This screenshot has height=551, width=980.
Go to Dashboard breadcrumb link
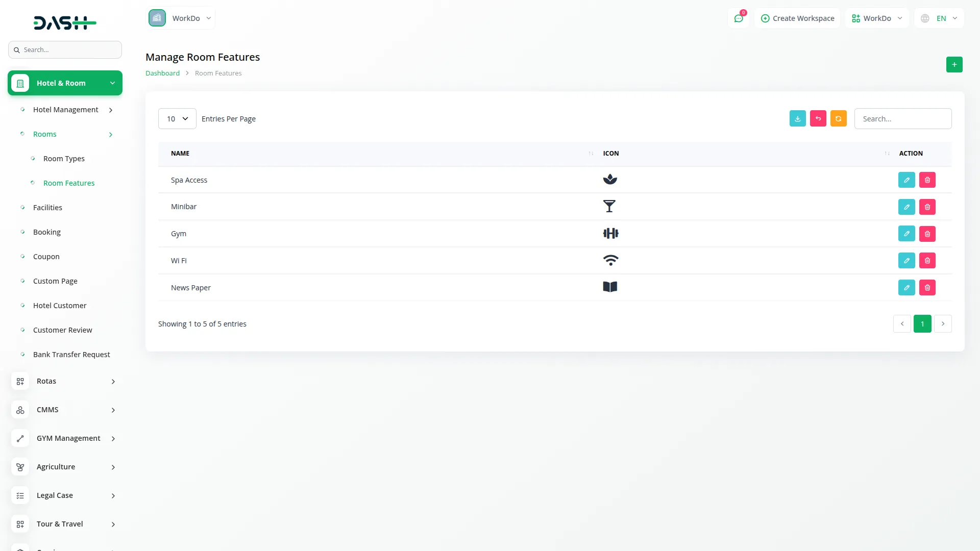pos(162,73)
